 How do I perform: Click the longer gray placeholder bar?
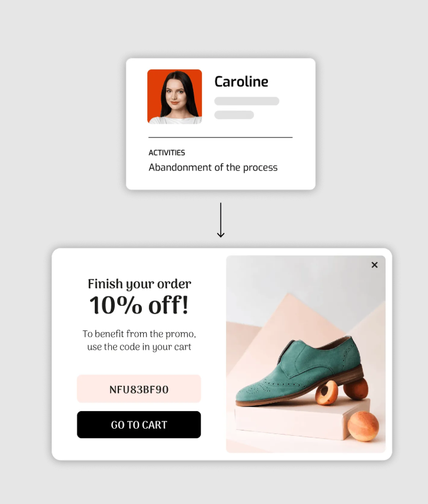[247, 101]
